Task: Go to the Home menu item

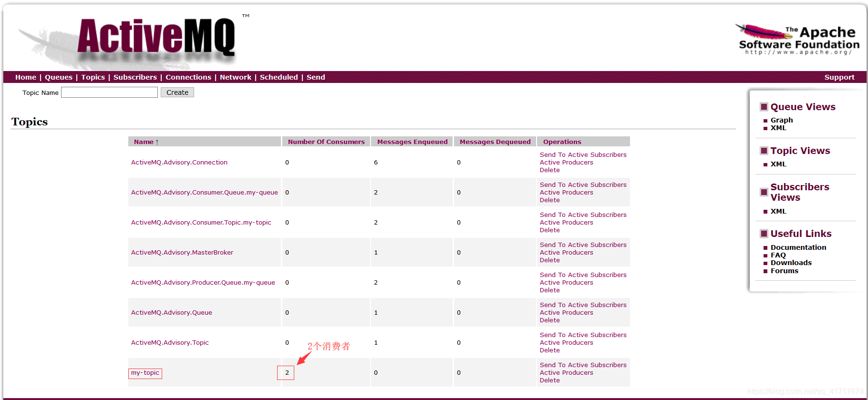Action: [x=26, y=77]
